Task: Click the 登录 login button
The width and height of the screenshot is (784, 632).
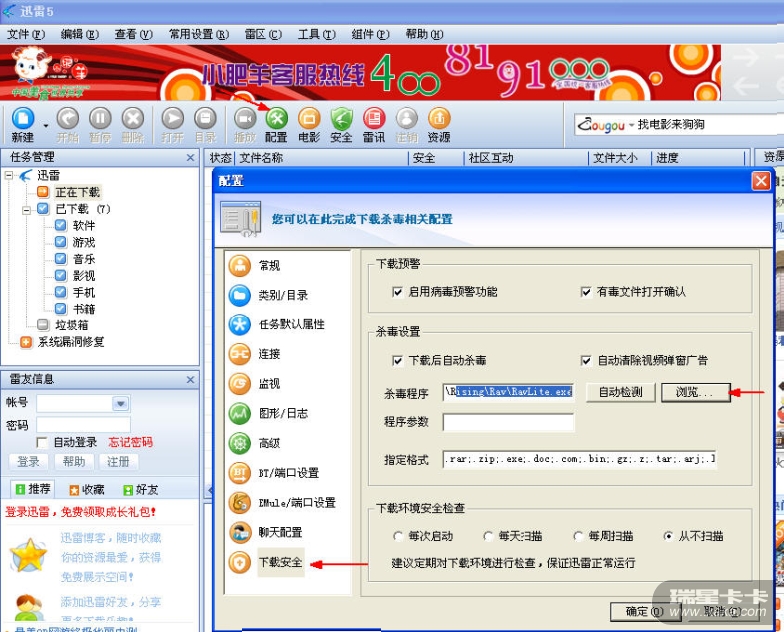Action: point(28,462)
